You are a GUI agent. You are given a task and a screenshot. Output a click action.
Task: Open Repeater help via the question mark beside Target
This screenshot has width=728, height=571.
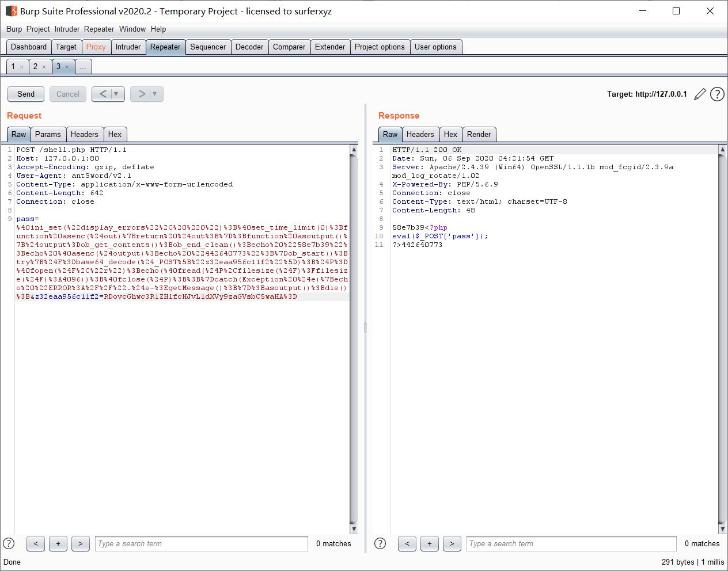point(717,94)
